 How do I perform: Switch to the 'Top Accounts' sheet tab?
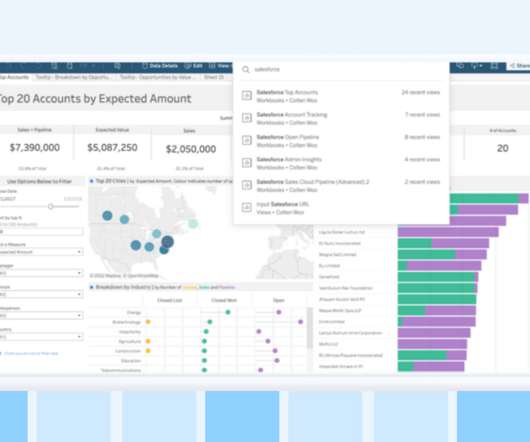tap(14, 77)
